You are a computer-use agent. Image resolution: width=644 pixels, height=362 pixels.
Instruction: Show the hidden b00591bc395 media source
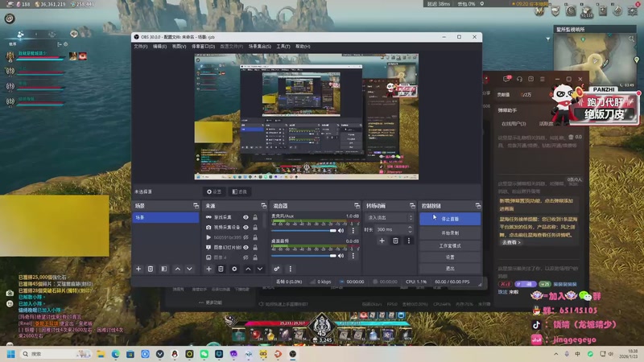(246, 237)
